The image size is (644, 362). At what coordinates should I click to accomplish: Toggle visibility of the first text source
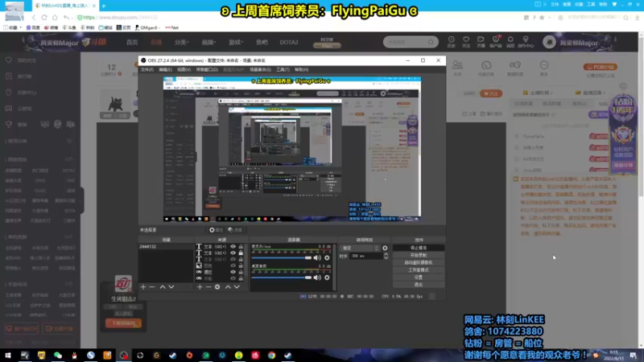(x=233, y=247)
